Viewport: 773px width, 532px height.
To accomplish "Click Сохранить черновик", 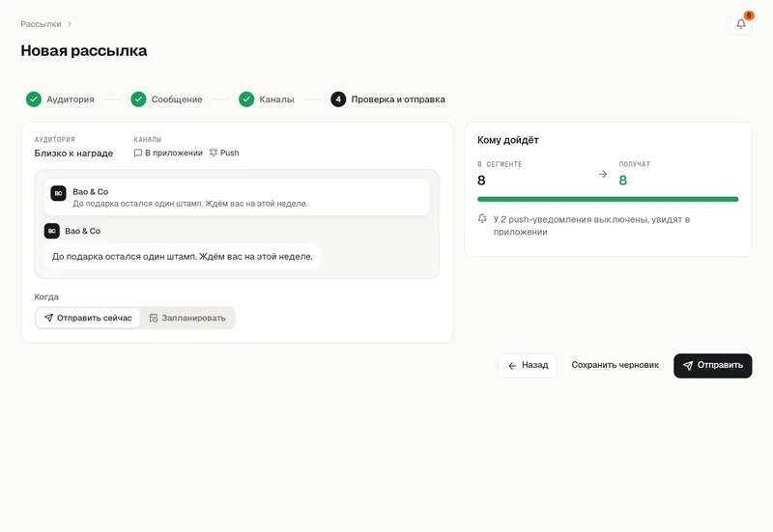I will [x=616, y=365].
